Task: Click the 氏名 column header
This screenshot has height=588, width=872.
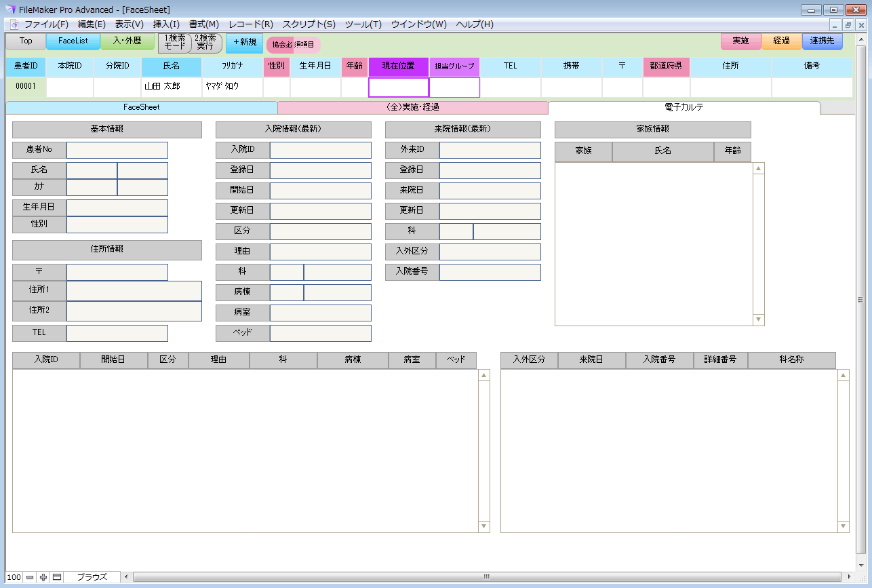Action: coord(172,66)
